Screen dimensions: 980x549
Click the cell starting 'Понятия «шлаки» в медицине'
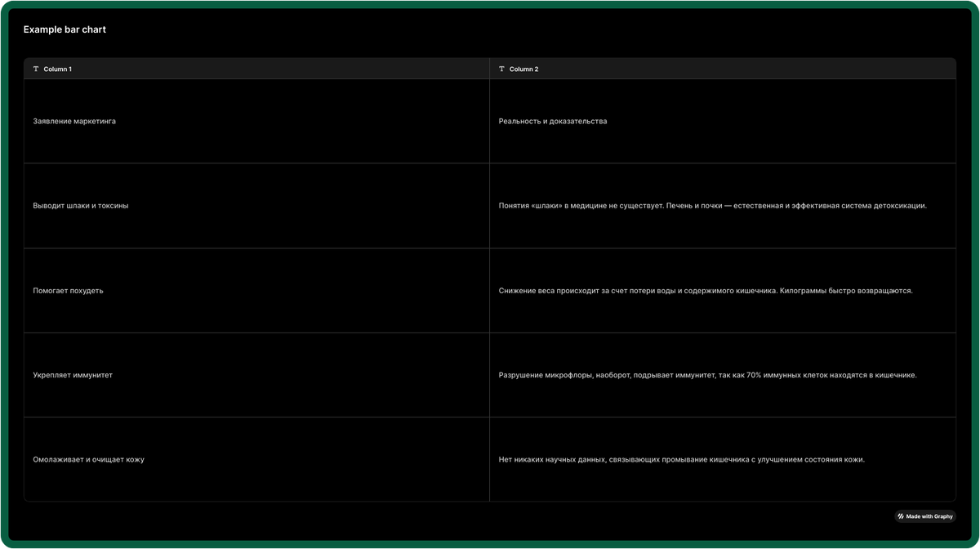(x=723, y=206)
